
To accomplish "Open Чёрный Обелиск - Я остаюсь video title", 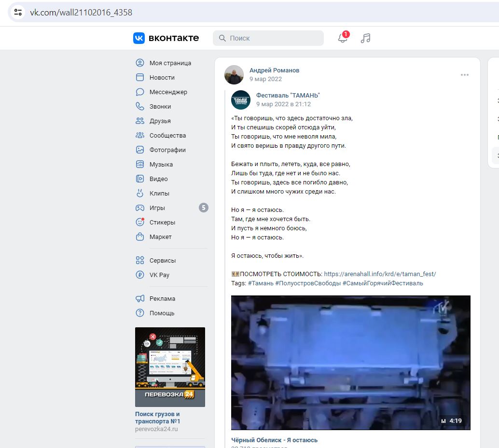I will [274, 440].
